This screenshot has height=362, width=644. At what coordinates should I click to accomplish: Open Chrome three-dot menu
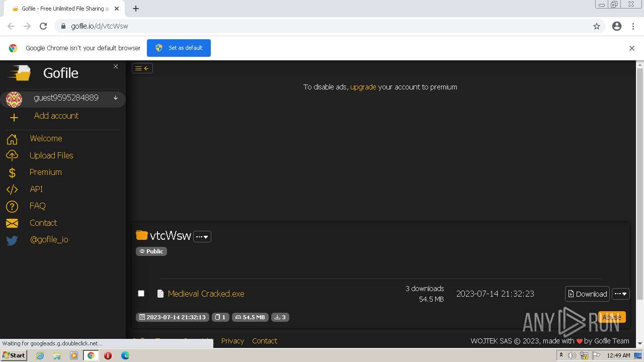pyautogui.click(x=633, y=26)
